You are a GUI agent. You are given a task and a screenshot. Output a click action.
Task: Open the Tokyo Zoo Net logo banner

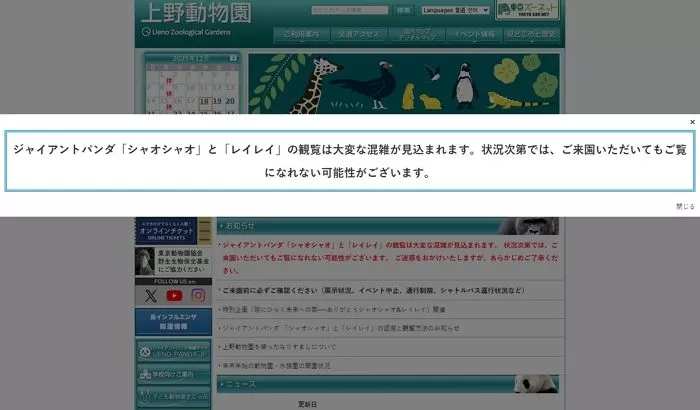(528, 9)
